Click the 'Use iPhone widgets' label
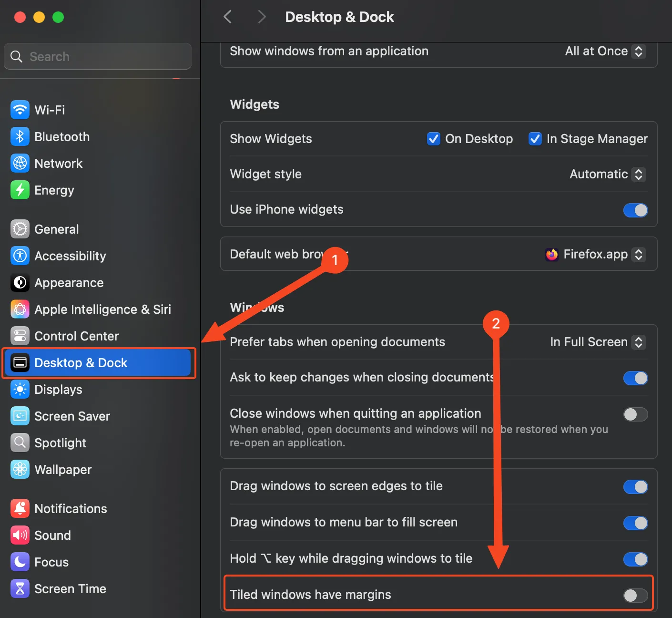This screenshot has height=618, width=672. pos(286,209)
